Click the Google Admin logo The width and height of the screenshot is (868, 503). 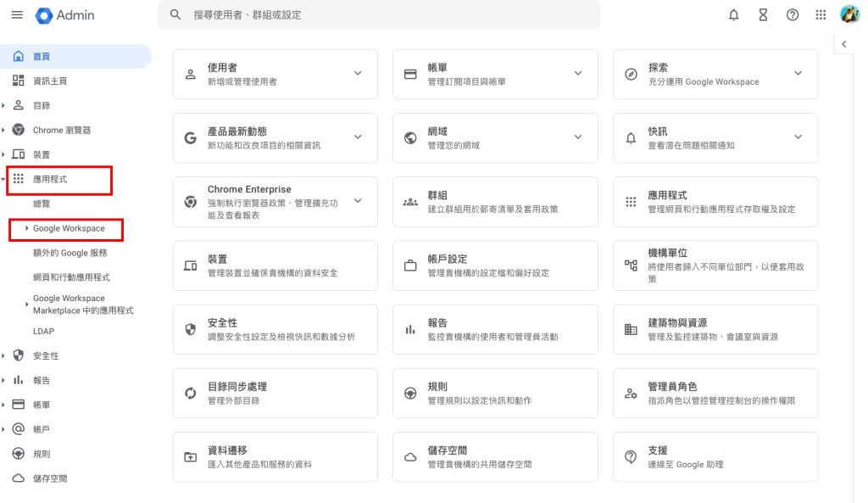point(64,15)
